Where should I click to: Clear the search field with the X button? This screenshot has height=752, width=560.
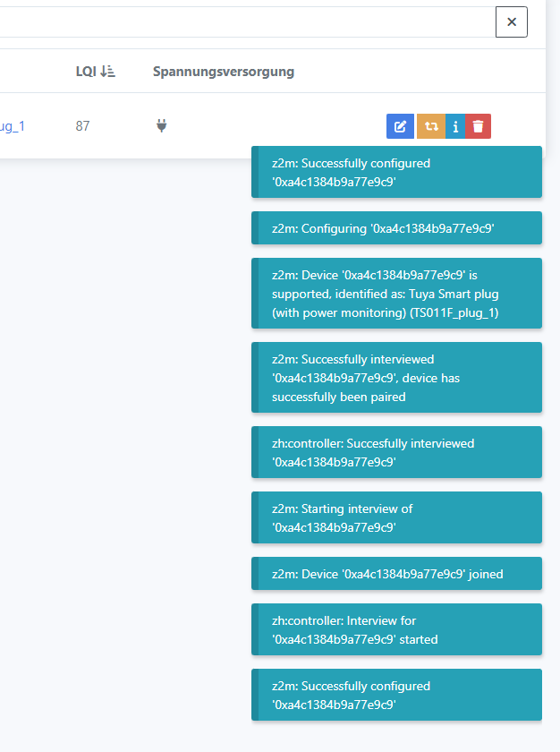pyautogui.click(x=512, y=22)
